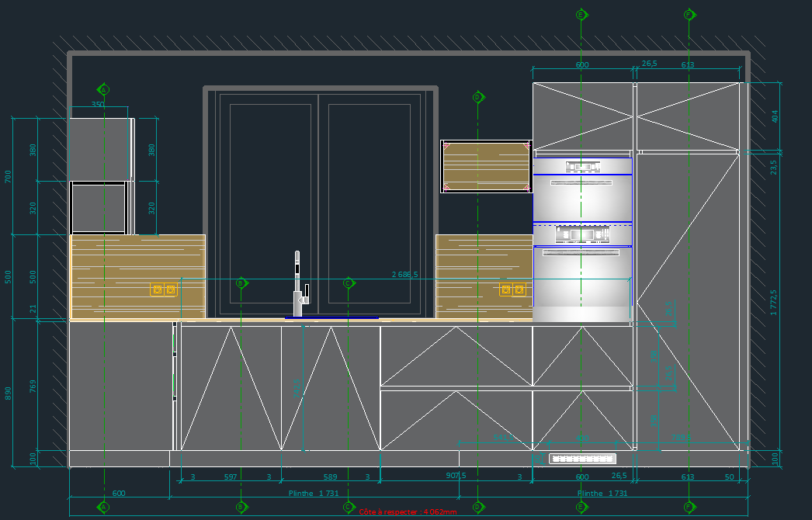Screen dimensions: 812x520
Task: Select axis marker E above the oven column
Action: [x=581, y=15]
